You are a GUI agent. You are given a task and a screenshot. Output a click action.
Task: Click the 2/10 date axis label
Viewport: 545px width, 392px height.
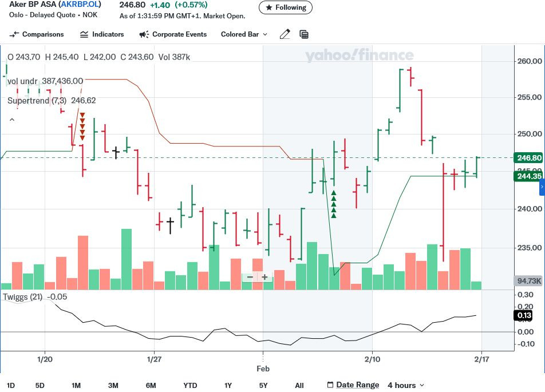coord(372,359)
